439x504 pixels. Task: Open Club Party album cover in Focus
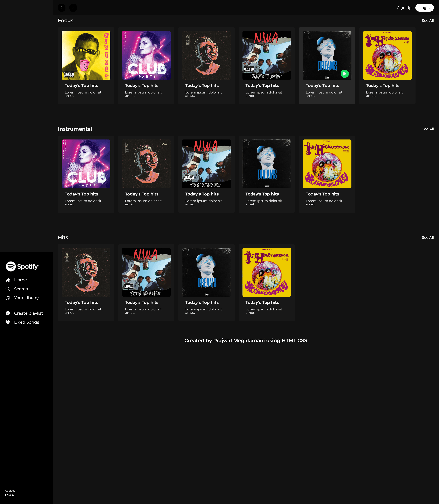tap(146, 55)
